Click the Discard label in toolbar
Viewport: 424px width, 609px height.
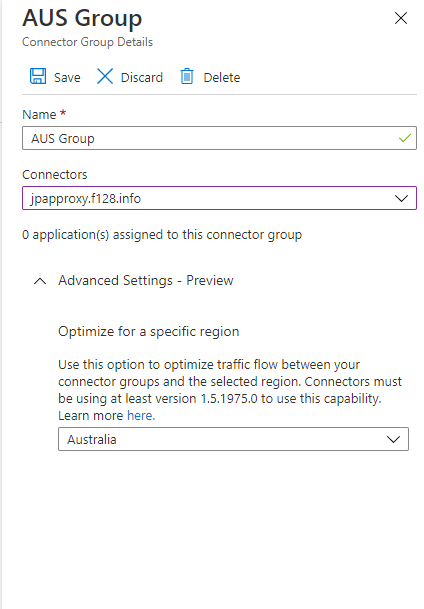[142, 77]
